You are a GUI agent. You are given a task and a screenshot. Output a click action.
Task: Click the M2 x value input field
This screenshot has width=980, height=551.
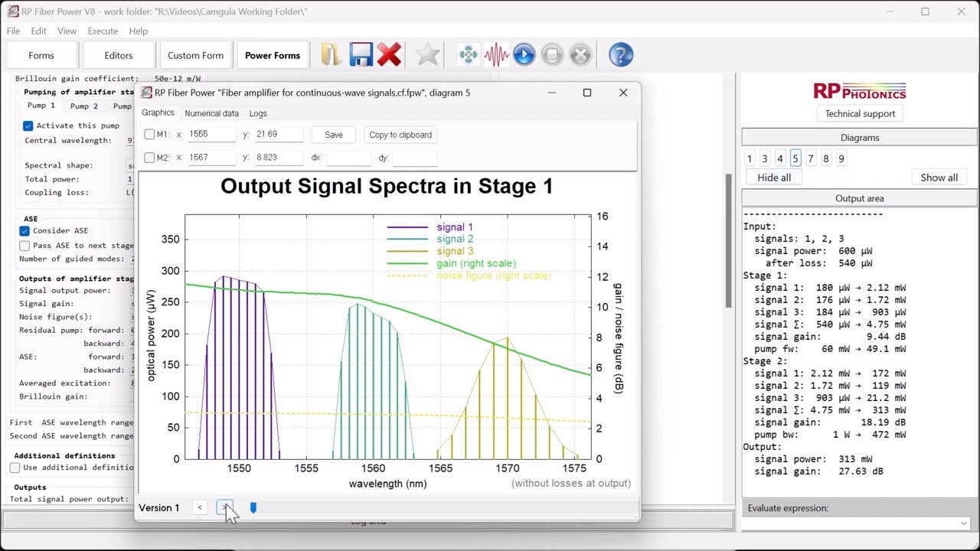(212, 158)
